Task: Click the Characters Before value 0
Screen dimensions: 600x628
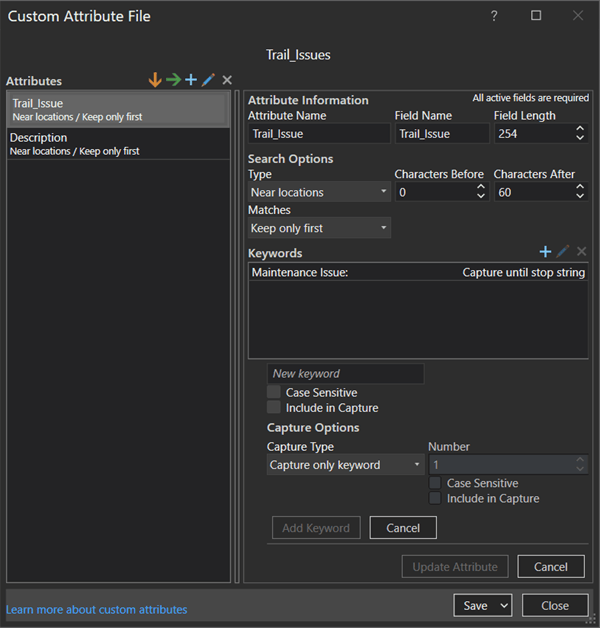Action: (x=403, y=193)
